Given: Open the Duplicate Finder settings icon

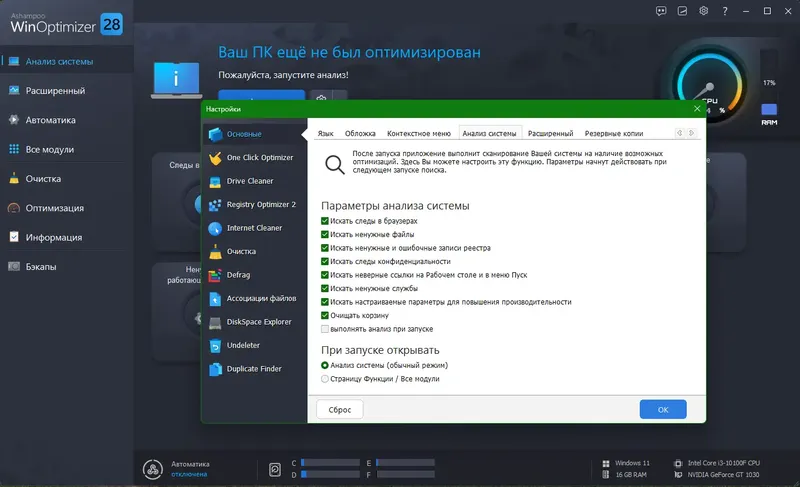Looking at the screenshot, I should pos(215,369).
